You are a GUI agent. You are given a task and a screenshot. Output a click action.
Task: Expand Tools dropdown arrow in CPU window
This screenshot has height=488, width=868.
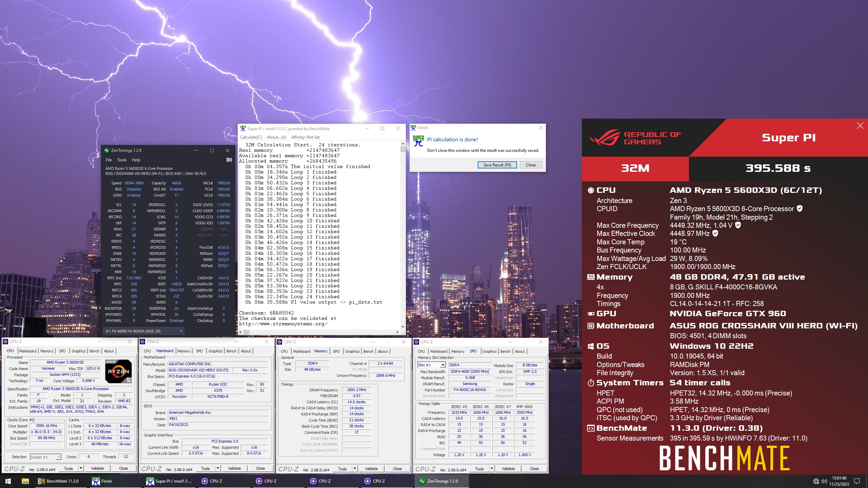pyautogui.click(x=81, y=468)
